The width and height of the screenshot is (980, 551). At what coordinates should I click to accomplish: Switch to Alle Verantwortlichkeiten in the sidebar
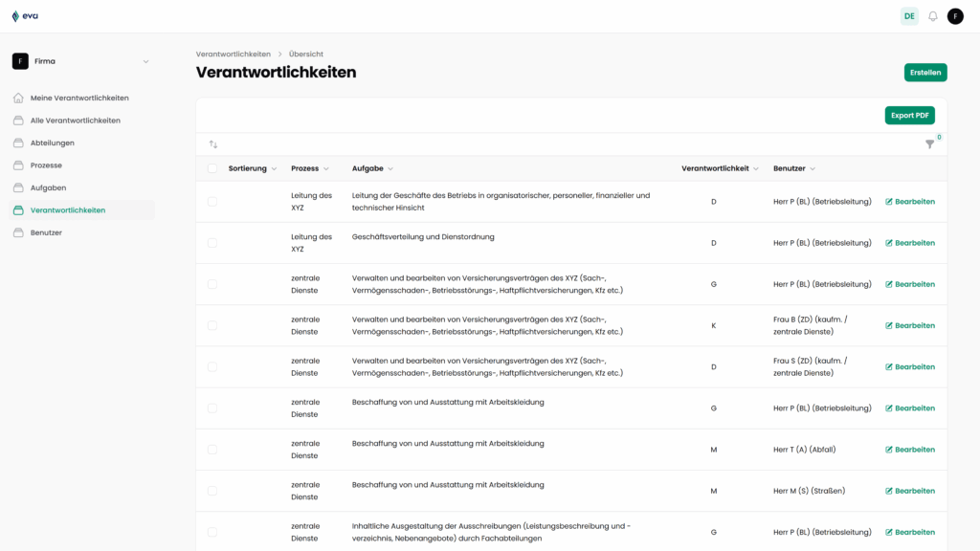[78, 120]
